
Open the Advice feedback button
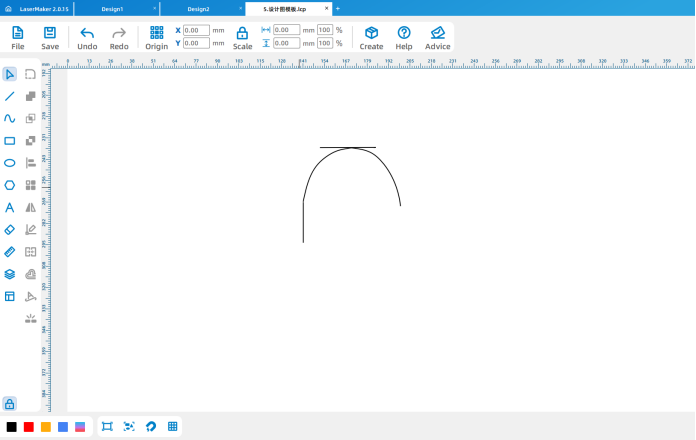click(438, 37)
